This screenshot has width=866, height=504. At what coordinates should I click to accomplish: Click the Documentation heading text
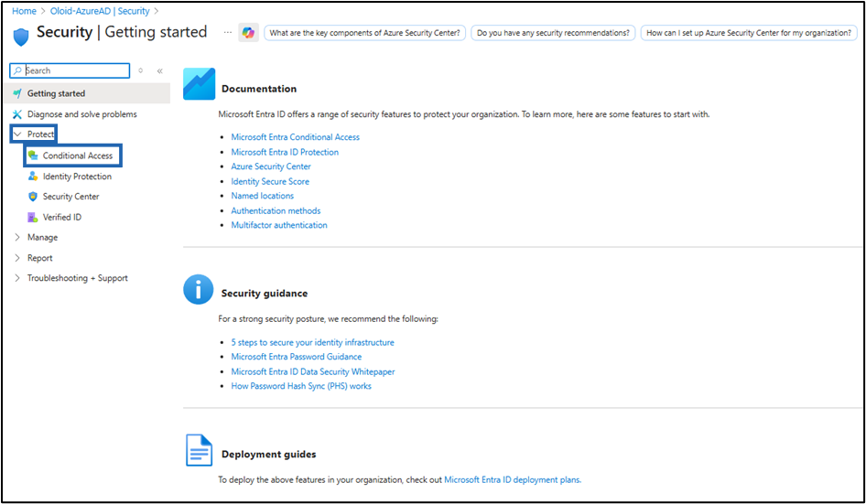(x=259, y=89)
